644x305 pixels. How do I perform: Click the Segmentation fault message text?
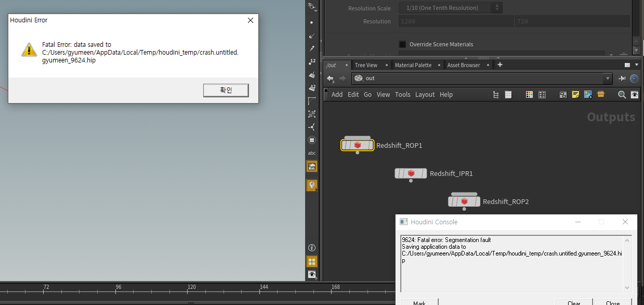tap(446, 240)
